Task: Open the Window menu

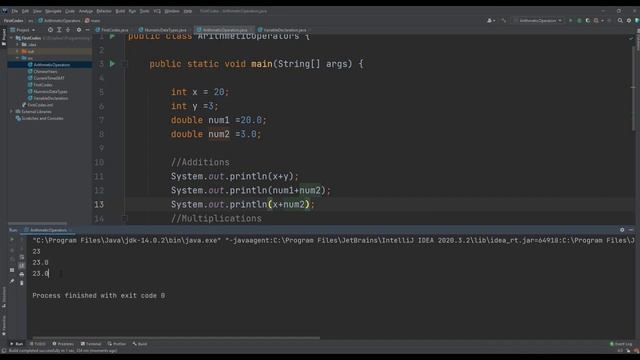Action: coord(172,11)
